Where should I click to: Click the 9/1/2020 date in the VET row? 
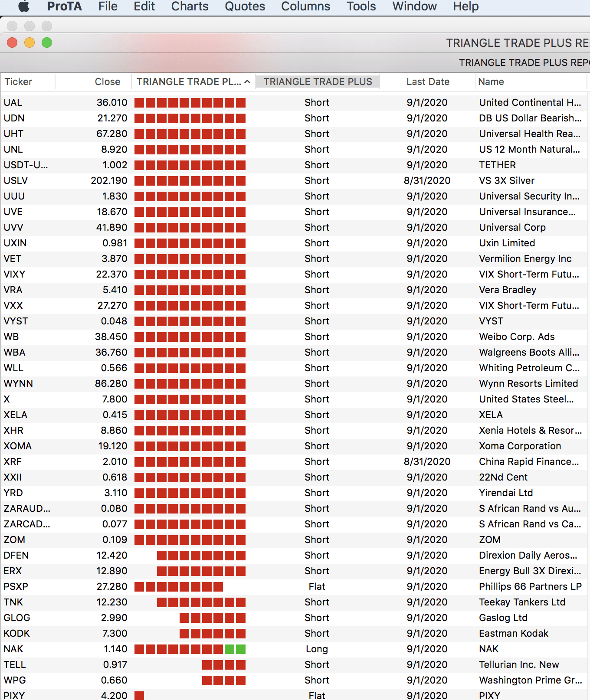point(427,258)
